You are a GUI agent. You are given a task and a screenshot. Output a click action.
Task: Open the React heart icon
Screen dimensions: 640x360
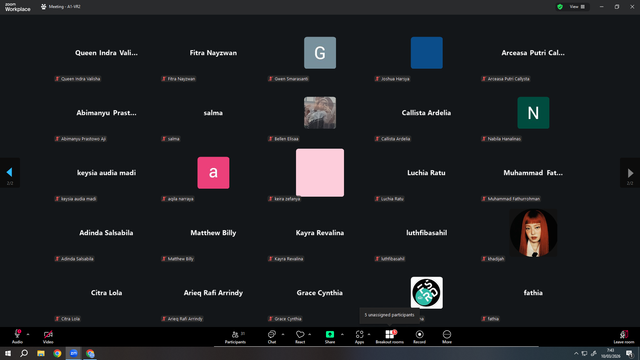(x=300, y=334)
